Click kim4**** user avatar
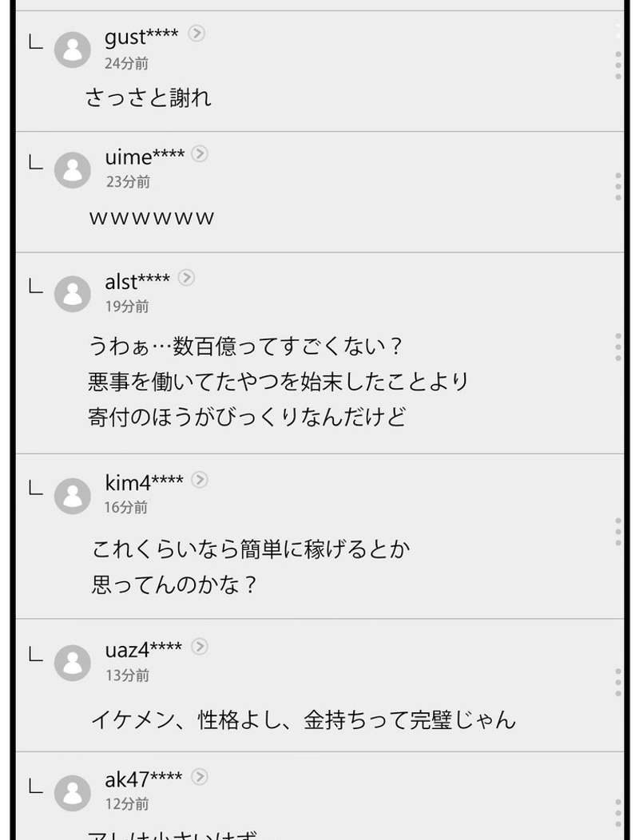Screen dimensions: 639x840 pos(72,496)
